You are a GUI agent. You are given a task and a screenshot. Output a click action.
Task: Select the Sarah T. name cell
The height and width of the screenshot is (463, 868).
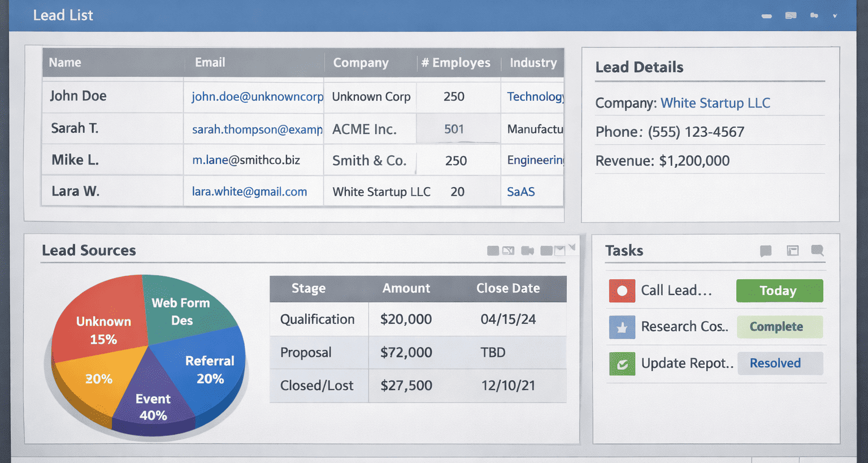pyautogui.click(x=113, y=128)
